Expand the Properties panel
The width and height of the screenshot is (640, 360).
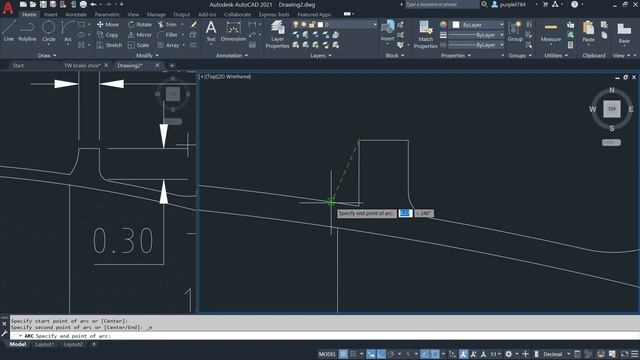(x=456, y=56)
